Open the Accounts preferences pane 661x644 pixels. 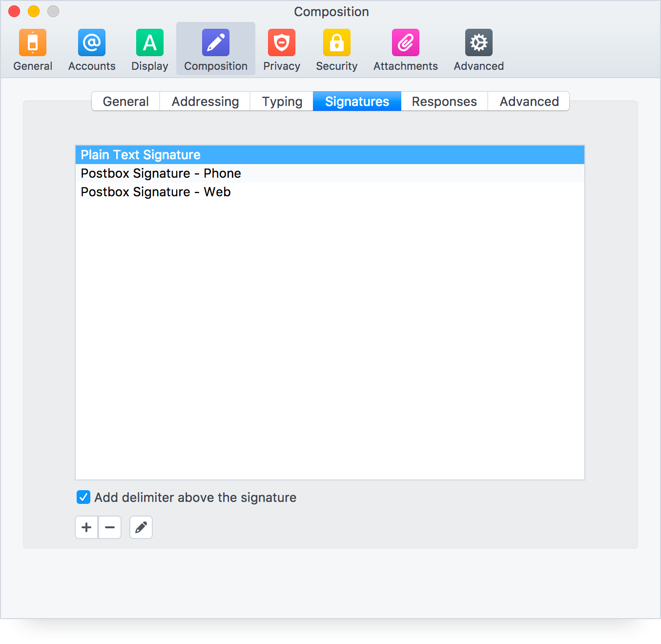click(x=92, y=43)
